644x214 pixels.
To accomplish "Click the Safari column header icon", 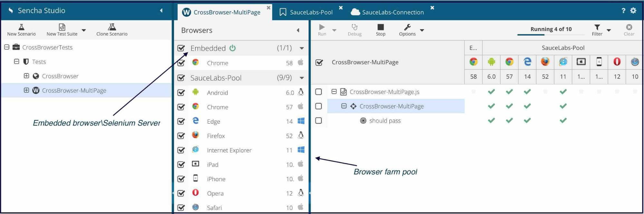I will [635, 62].
